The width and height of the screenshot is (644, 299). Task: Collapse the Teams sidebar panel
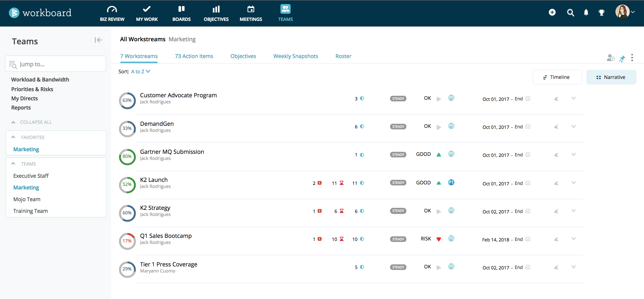[98, 40]
